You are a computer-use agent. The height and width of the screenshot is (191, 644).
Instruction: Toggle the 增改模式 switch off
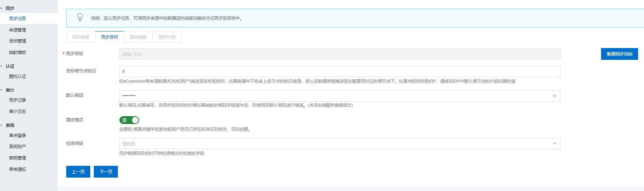[x=129, y=120]
